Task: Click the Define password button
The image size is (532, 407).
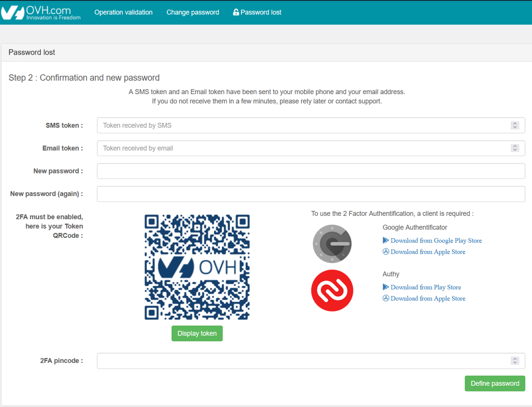Action: 495,383
